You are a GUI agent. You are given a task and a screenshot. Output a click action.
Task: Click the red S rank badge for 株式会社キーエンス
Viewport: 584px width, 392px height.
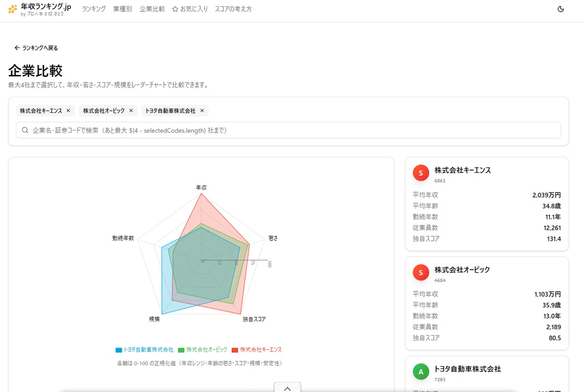(421, 173)
